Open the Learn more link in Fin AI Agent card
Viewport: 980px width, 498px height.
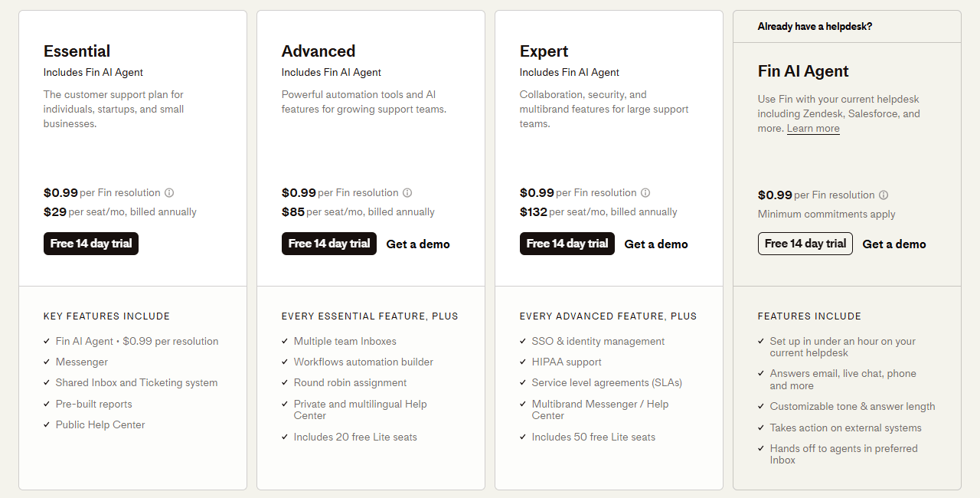[813, 128]
